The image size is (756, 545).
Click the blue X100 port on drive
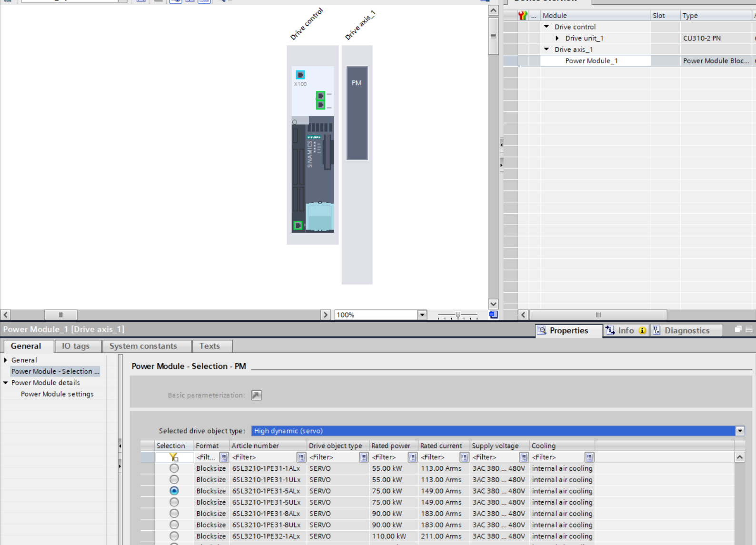click(x=300, y=75)
